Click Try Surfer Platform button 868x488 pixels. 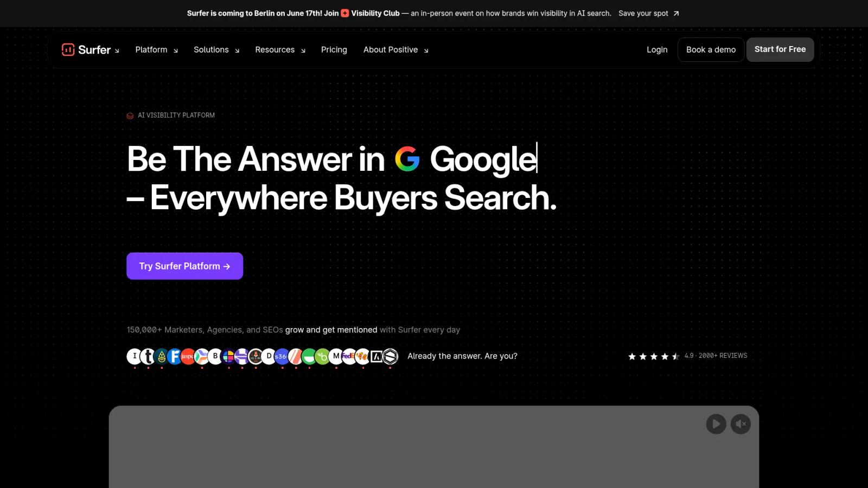click(x=184, y=266)
